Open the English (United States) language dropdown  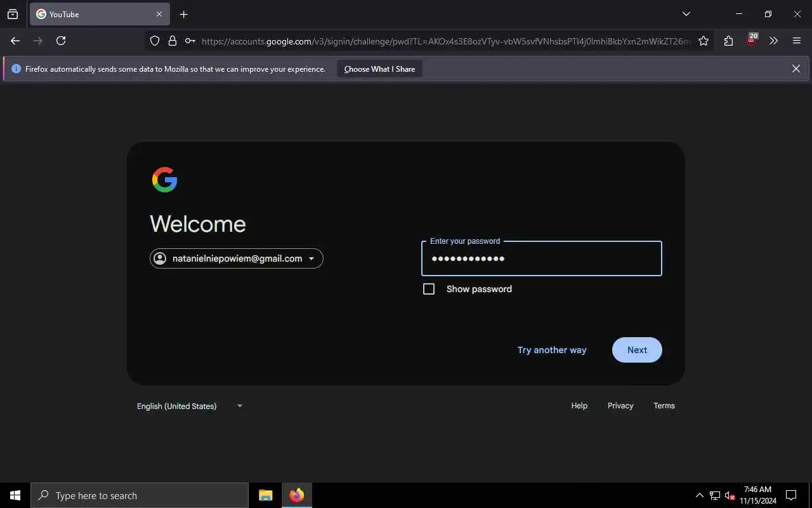tap(190, 406)
